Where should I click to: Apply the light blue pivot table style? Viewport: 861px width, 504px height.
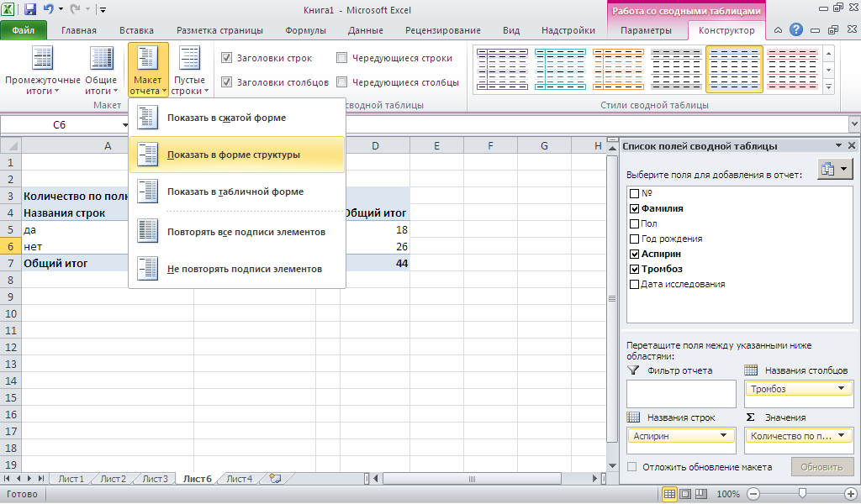tap(560, 69)
